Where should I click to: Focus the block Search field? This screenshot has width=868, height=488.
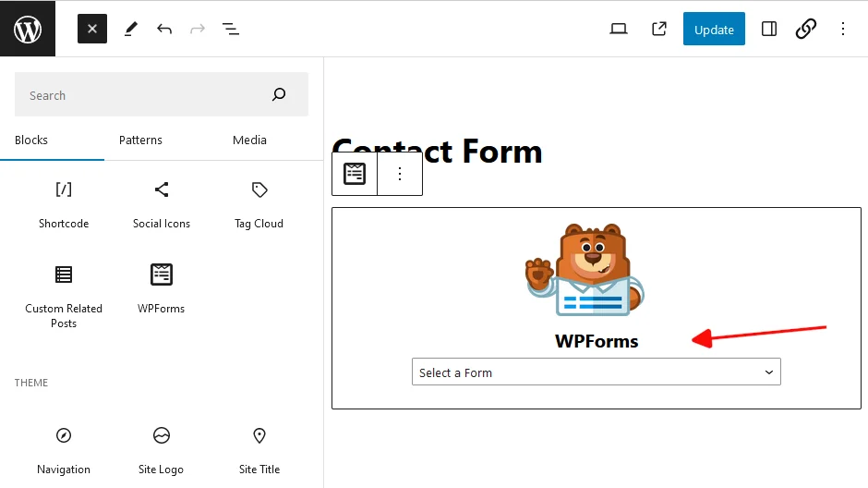161,94
